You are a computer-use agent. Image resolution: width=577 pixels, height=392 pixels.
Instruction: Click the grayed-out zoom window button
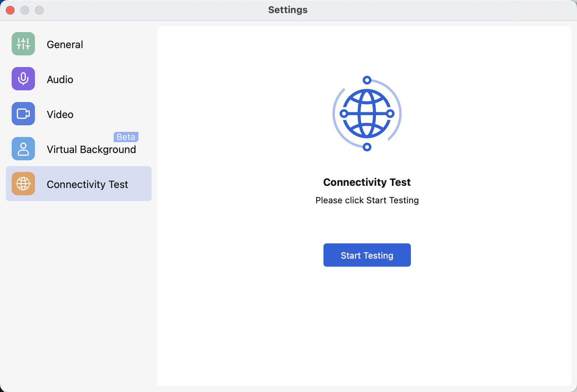39,10
